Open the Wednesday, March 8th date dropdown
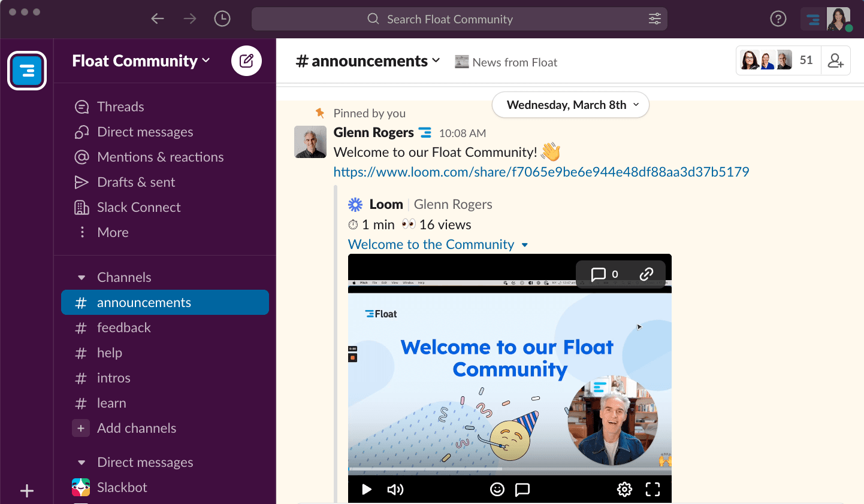Screen dimensions: 864x504 [570, 105]
